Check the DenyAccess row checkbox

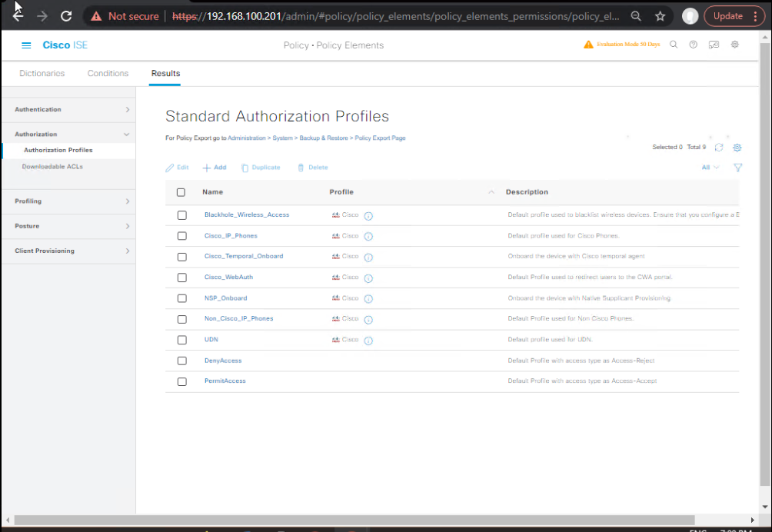point(182,361)
